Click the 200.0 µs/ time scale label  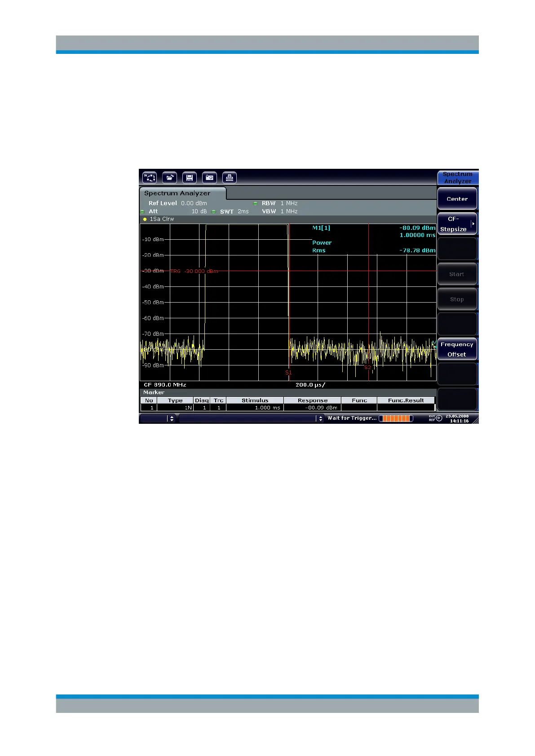coord(310,385)
